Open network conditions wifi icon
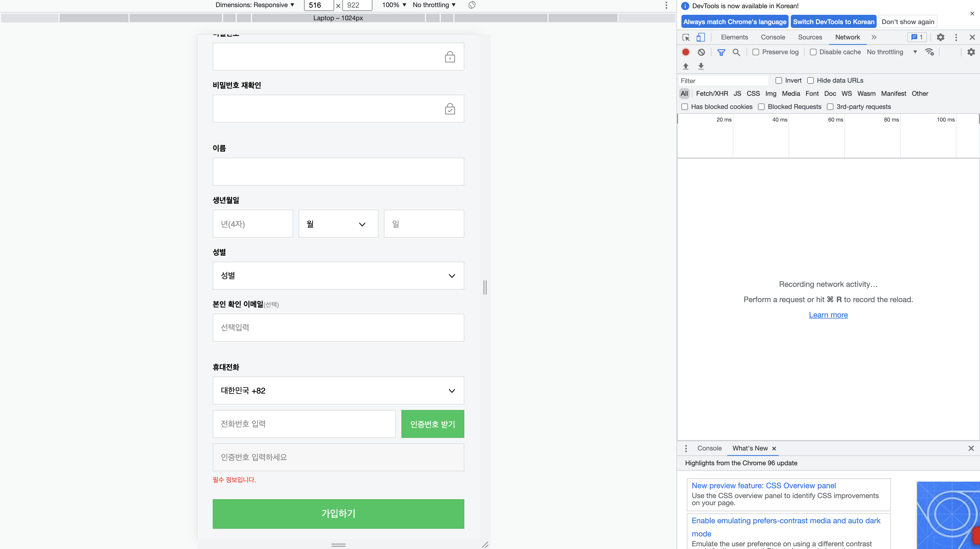Screen dimensions: 980x549 (929, 52)
